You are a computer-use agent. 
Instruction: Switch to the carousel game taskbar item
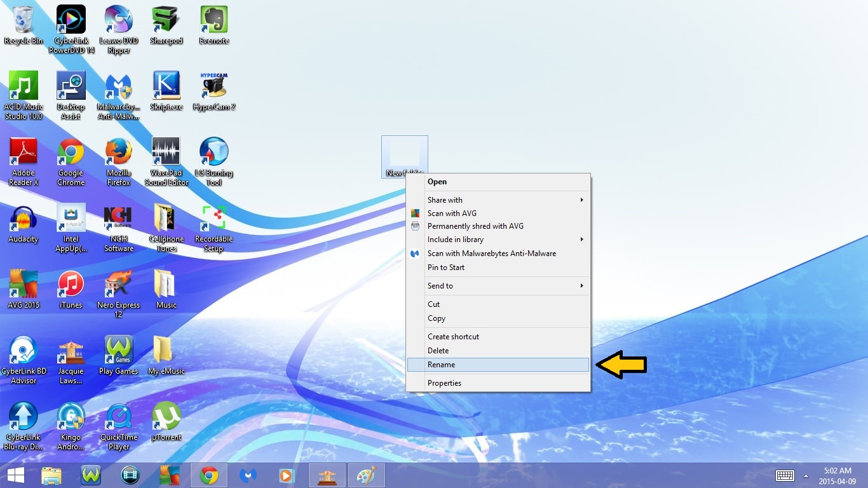coord(327,475)
